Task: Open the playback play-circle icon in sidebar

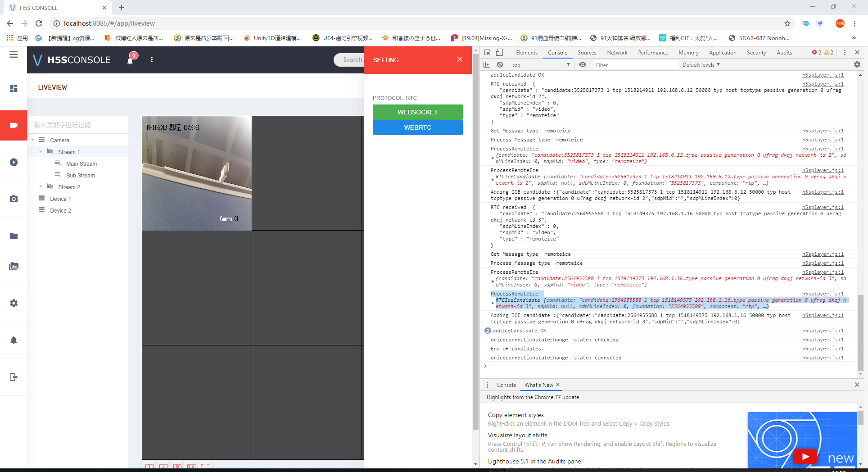Action: (14, 162)
